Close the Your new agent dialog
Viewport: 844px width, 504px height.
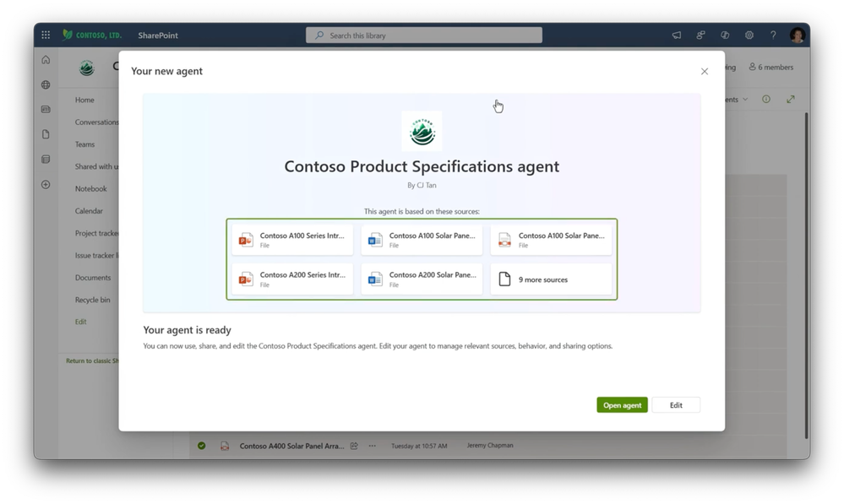tap(704, 72)
